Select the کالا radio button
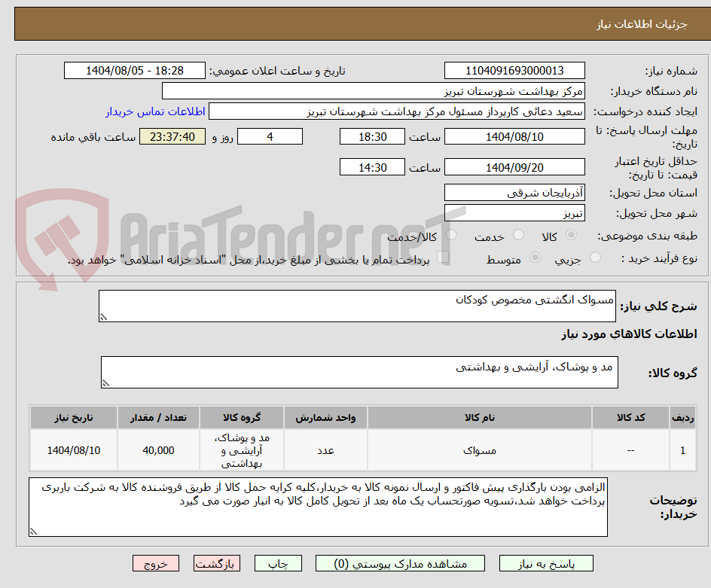The height and width of the screenshot is (588, 711). pyautogui.click(x=572, y=234)
